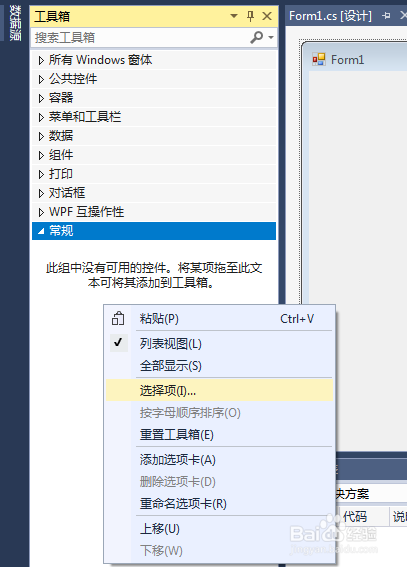407x567 pixels.
Task: Click the toolbox pin auto-hide icon
Action: [250, 16]
